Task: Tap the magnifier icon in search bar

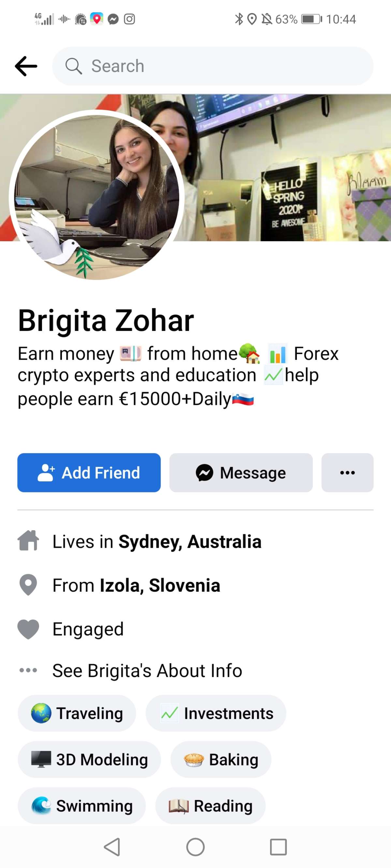Action: [74, 66]
